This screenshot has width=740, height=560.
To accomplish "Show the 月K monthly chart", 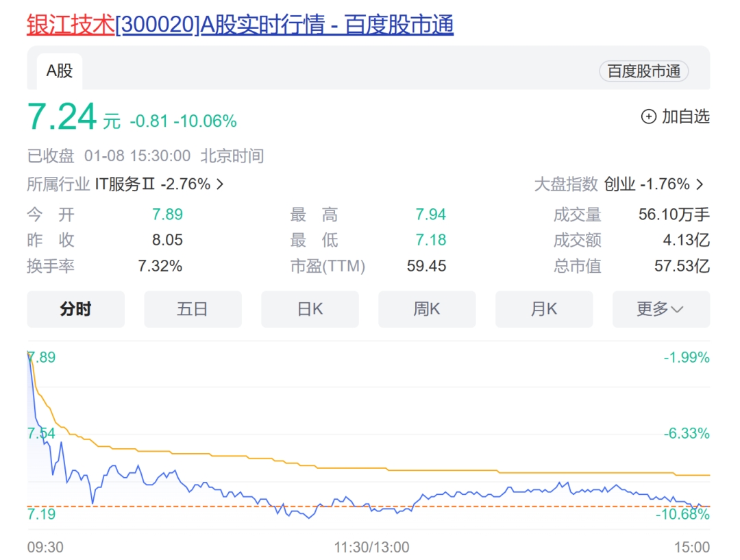I will (x=543, y=309).
